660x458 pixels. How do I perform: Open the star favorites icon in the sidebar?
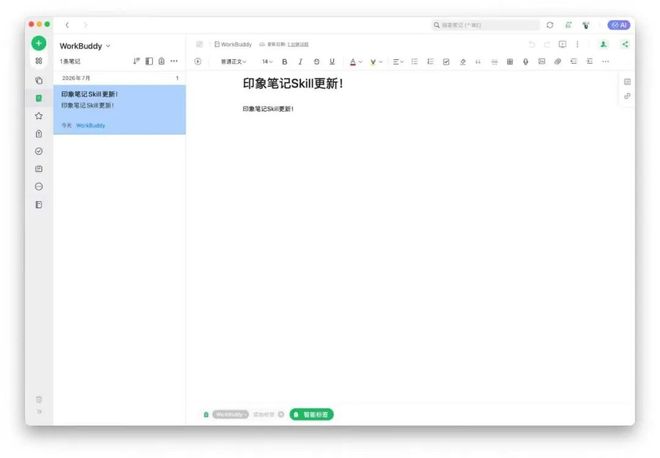click(39, 116)
